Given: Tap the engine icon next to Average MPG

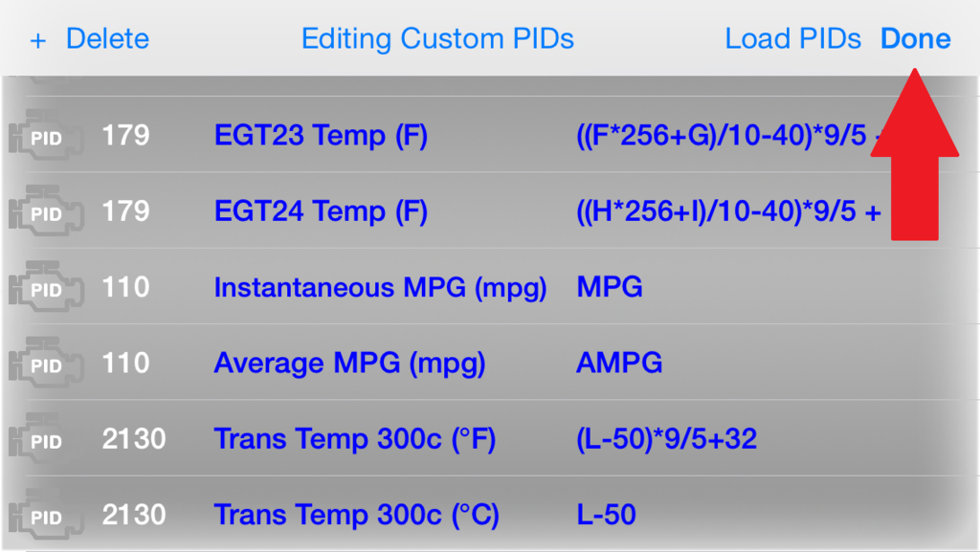Looking at the screenshot, I should pos(46,364).
